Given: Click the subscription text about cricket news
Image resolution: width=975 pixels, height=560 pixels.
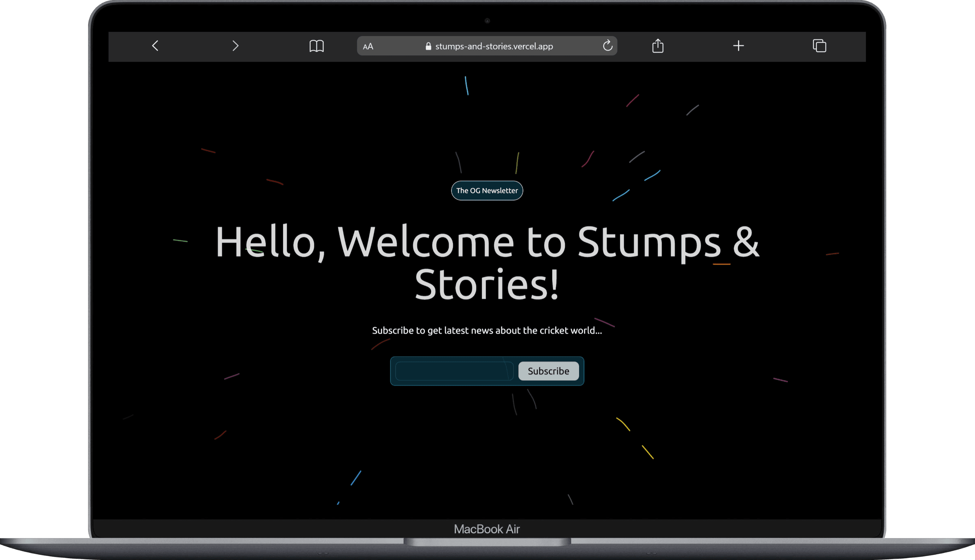Looking at the screenshot, I should tap(487, 330).
